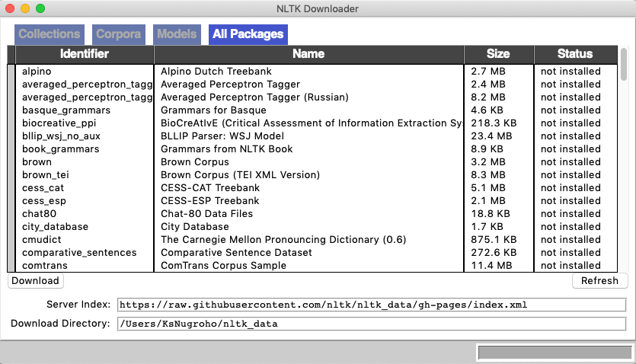Switch to the Models tab
636x364 pixels.
click(x=177, y=34)
